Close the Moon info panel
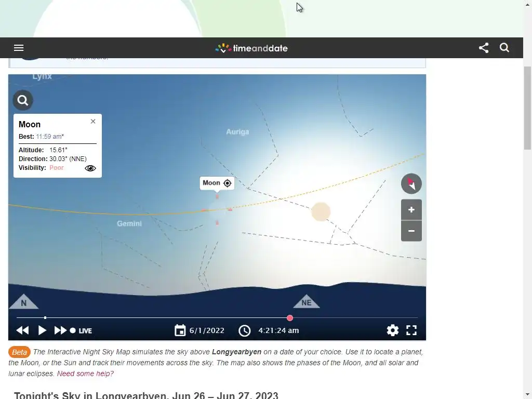 tap(93, 122)
